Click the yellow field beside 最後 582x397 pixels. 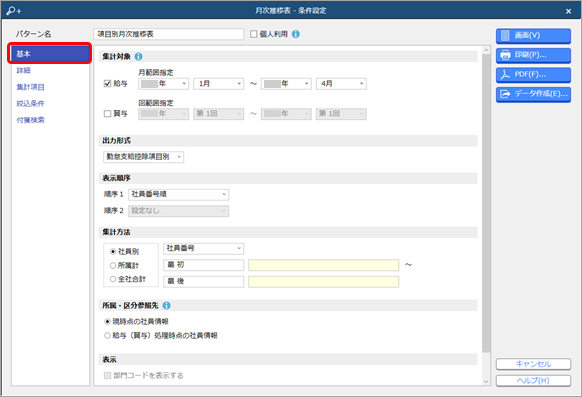[323, 282]
